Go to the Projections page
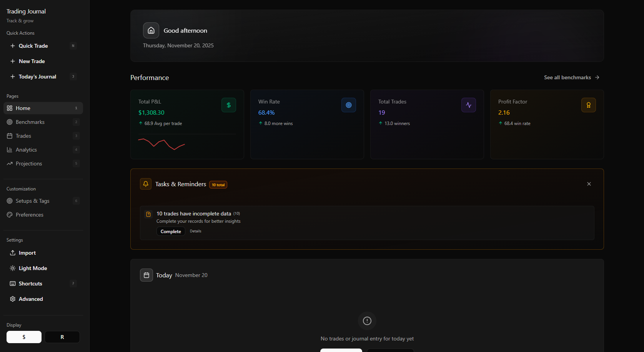Screen dimensions: 644x352 (x=29, y=163)
